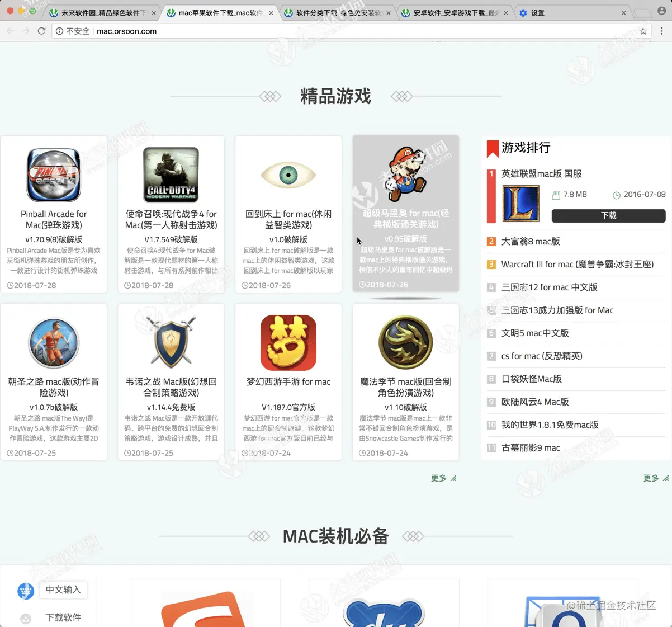Click the orange app icon in MAC装机必备
Viewport: 672px width, 627px height.
pyautogui.click(x=205, y=609)
